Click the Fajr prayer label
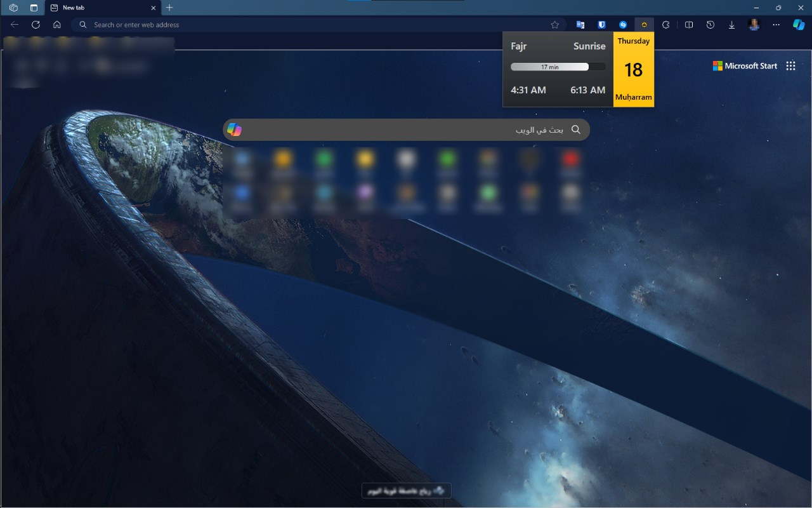Image resolution: width=812 pixels, height=508 pixels. pyautogui.click(x=519, y=46)
